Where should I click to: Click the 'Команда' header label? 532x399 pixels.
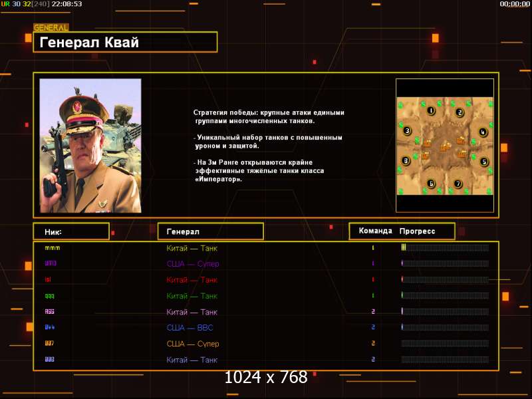(375, 231)
